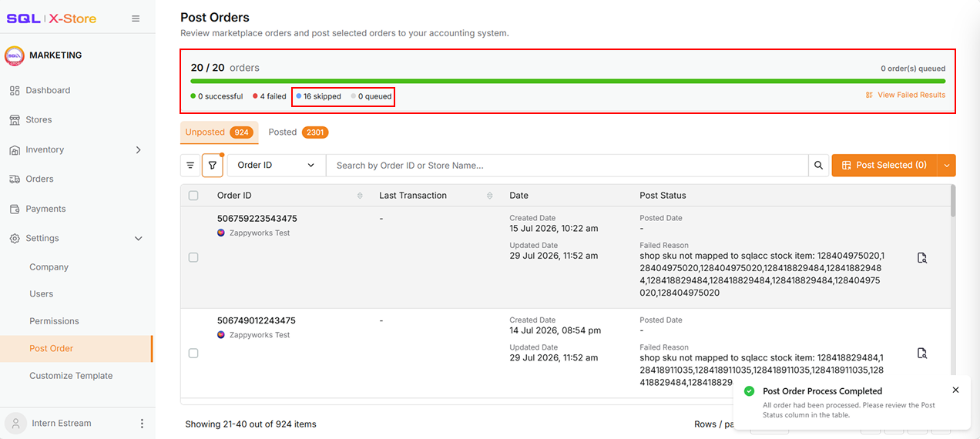Open user options three-dot menu
The image size is (980, 439).
coord(142,424)
